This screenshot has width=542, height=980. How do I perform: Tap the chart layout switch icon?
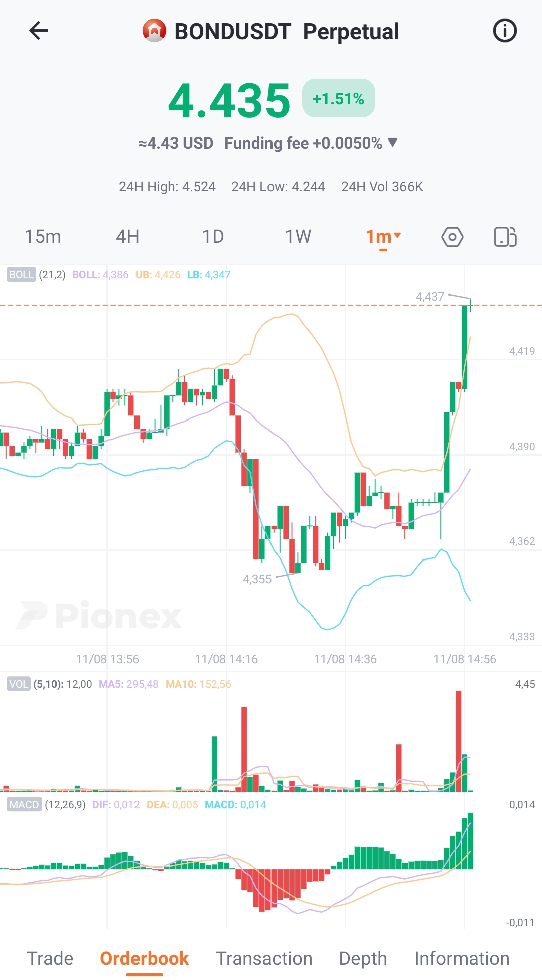(505, 237)
